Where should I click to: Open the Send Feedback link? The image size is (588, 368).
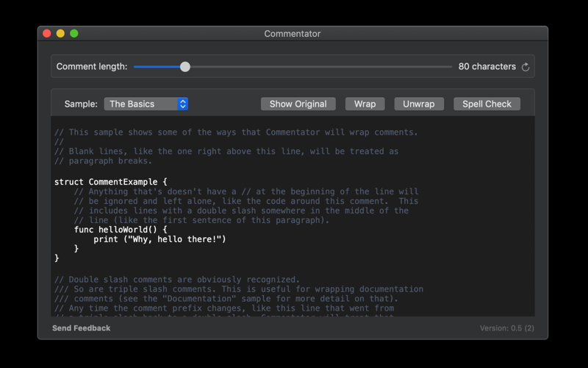pos(82,328)
